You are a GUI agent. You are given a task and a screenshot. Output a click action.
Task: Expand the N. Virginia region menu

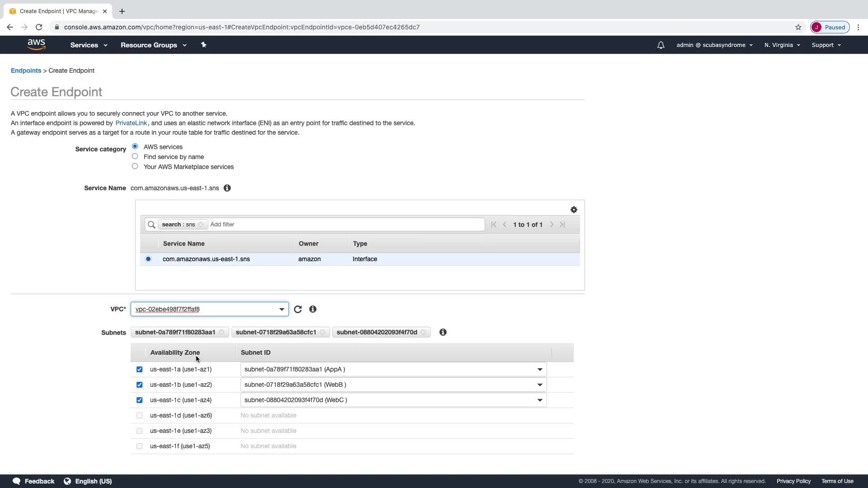tap(782, 45)
